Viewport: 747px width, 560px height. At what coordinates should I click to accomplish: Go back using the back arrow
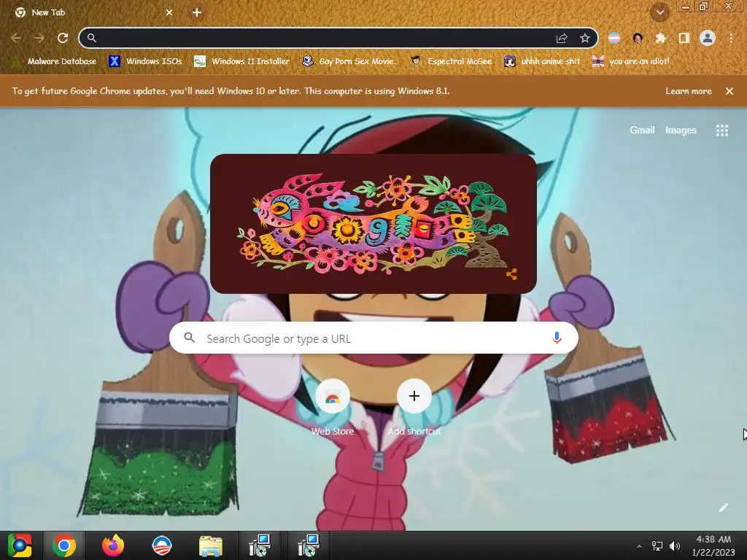[16, 38]
